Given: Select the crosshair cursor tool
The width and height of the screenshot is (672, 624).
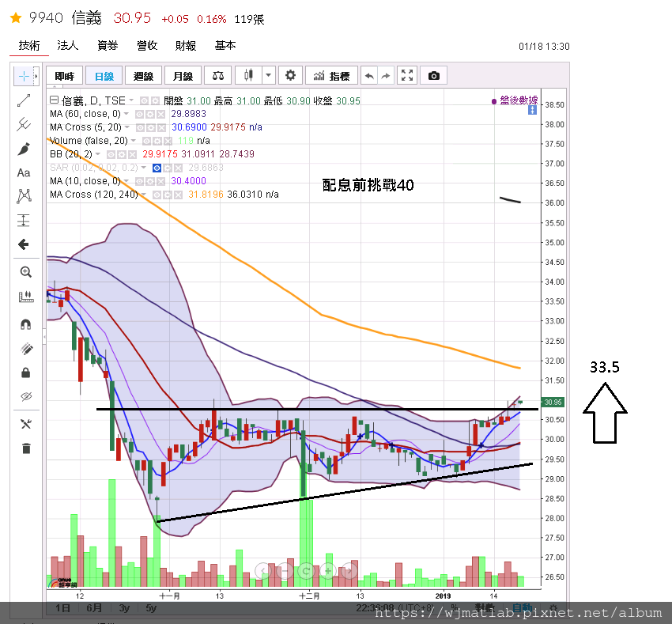Looking at the screenshot, I should (24, 77).
